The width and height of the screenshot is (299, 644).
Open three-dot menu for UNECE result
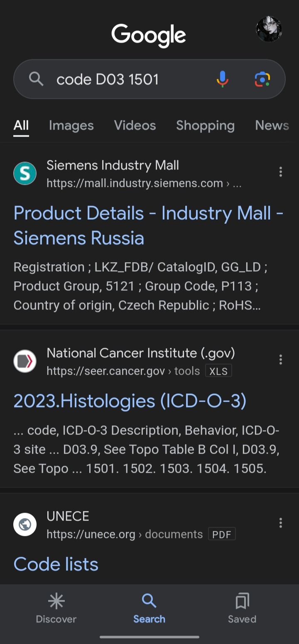coord(281,523)
